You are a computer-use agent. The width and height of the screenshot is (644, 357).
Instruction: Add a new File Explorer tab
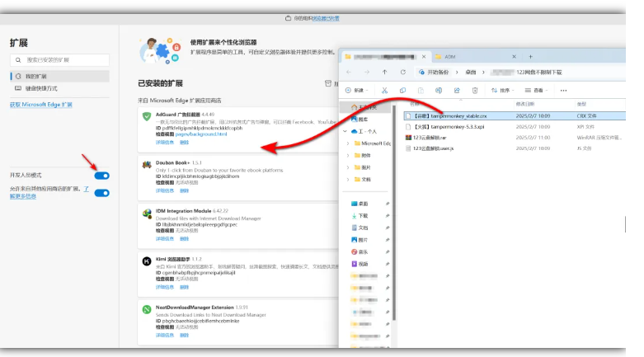[530, 57]
